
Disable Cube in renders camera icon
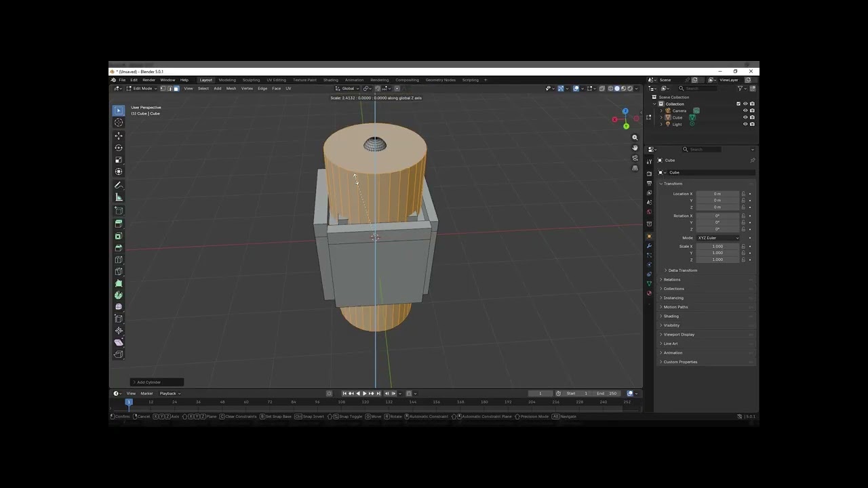752,117
